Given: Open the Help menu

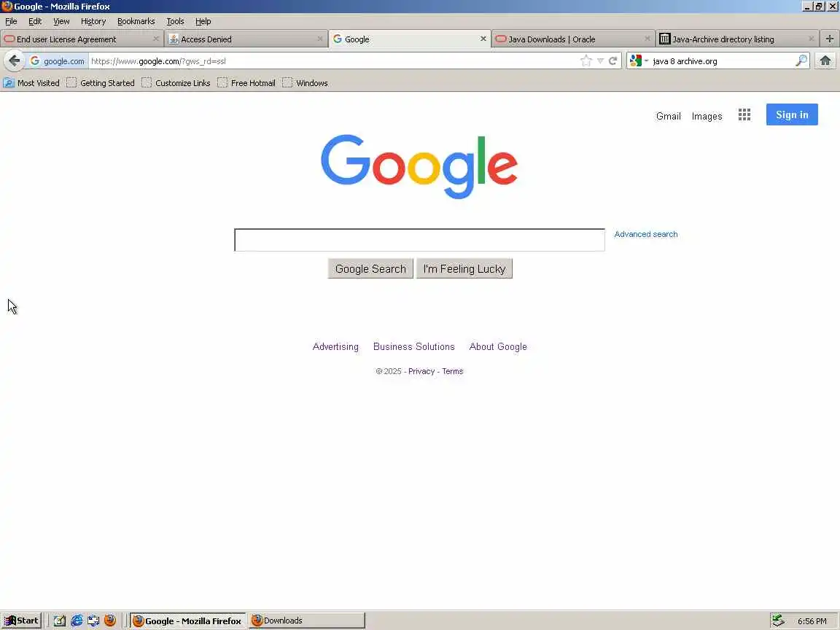Looking at the screenshot, I should click(x=203, y=21).
